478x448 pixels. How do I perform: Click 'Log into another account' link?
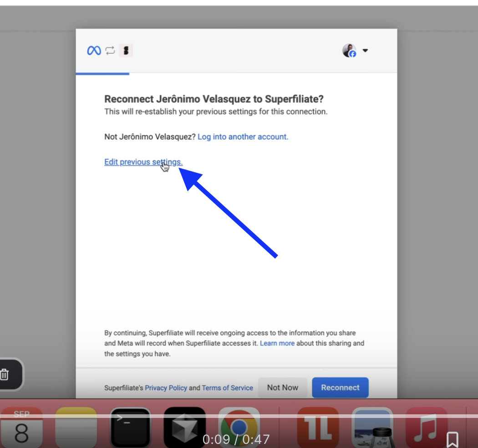243,137
